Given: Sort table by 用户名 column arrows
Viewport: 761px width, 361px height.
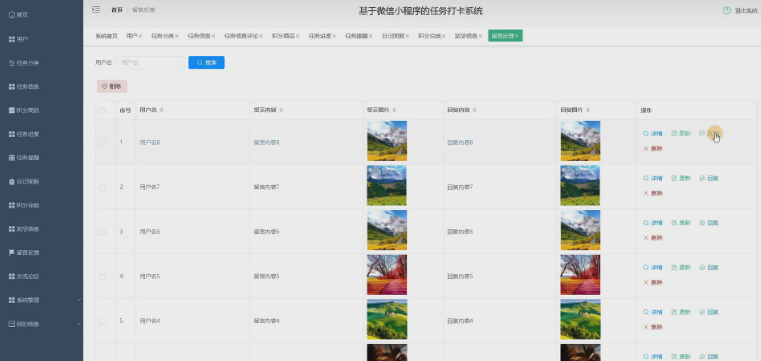Looking at the screenshot, I should tap(162, 110).
